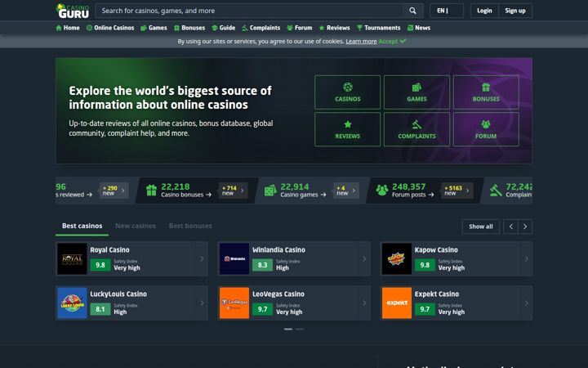Open the Casino bonuses stat link
The height and width of the screenshot is (368, 588).
(186, 195)
